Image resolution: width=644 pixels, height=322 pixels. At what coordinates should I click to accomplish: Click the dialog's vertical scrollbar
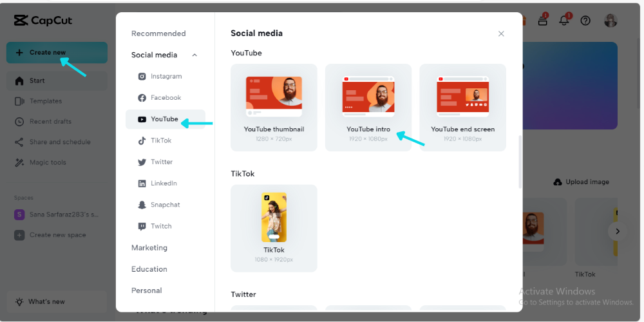520,162
